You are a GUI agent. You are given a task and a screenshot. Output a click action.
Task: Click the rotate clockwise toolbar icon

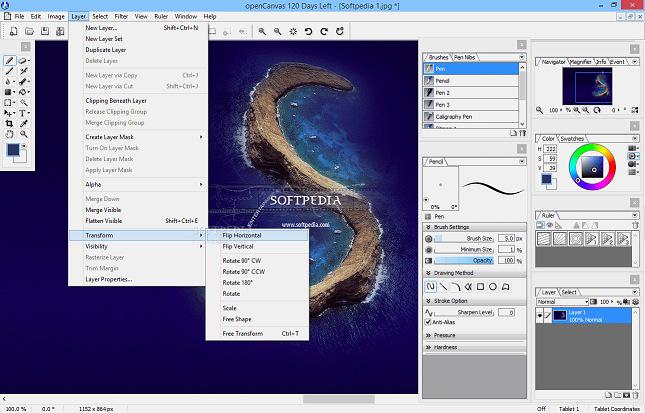point(325,32)
